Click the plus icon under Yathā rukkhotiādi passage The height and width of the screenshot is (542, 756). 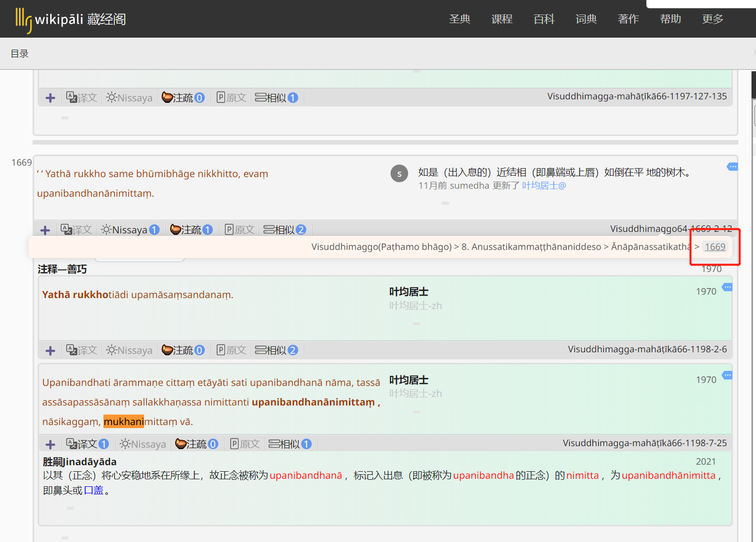click(x=50, y=350)
